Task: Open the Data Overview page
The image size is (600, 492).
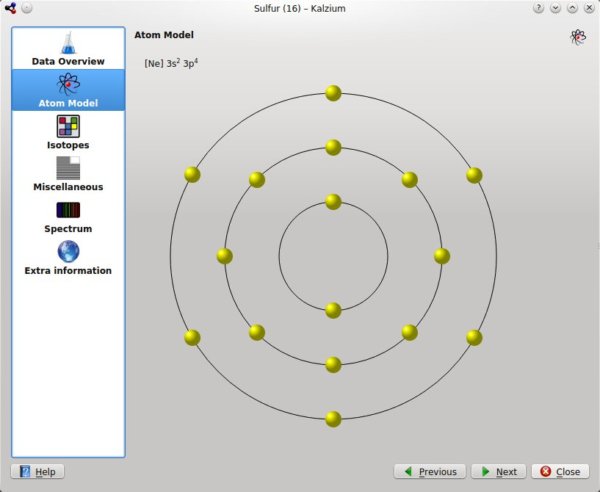Action: click(68, 49)
